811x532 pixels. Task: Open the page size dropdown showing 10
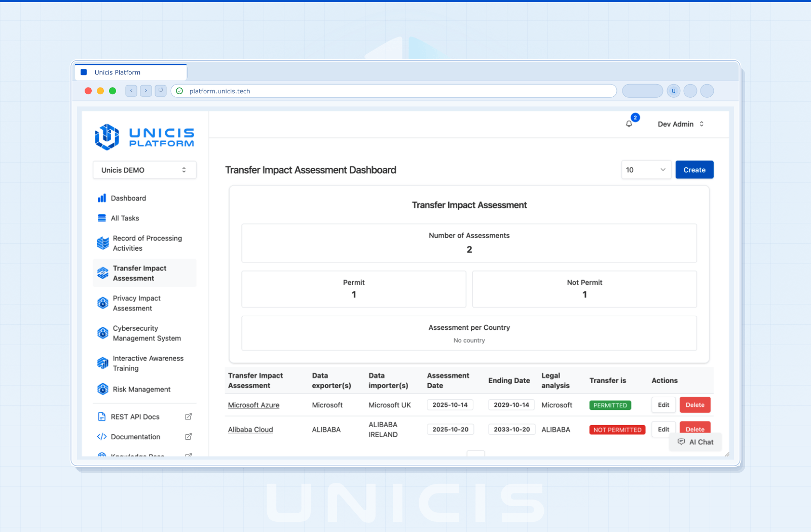[x=646, y=170]
